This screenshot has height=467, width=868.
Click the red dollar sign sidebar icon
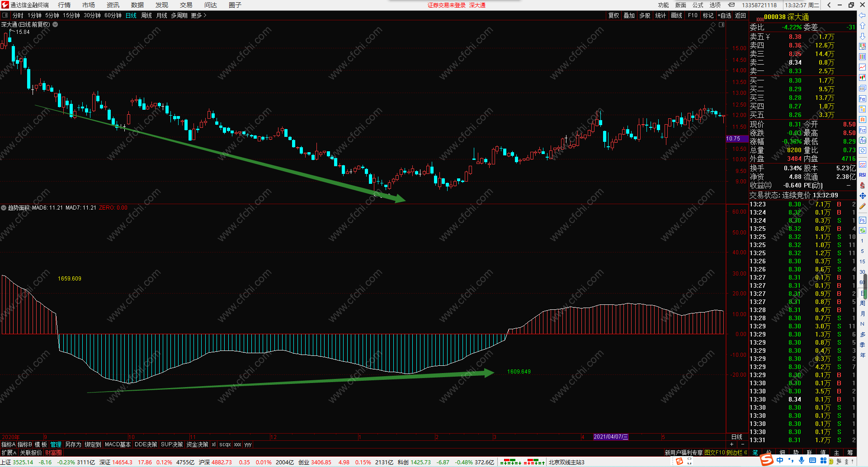(862, 185)
